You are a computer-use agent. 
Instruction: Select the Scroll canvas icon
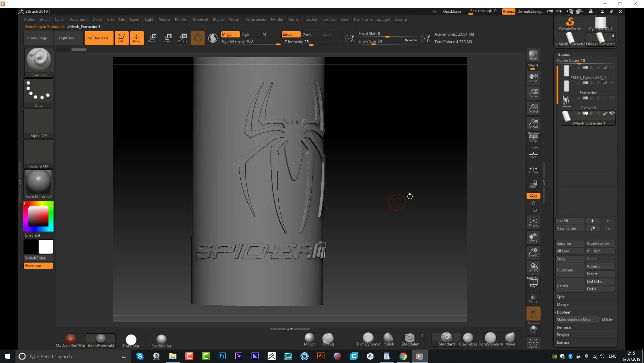pyautogui.click(x=533, y=78)
